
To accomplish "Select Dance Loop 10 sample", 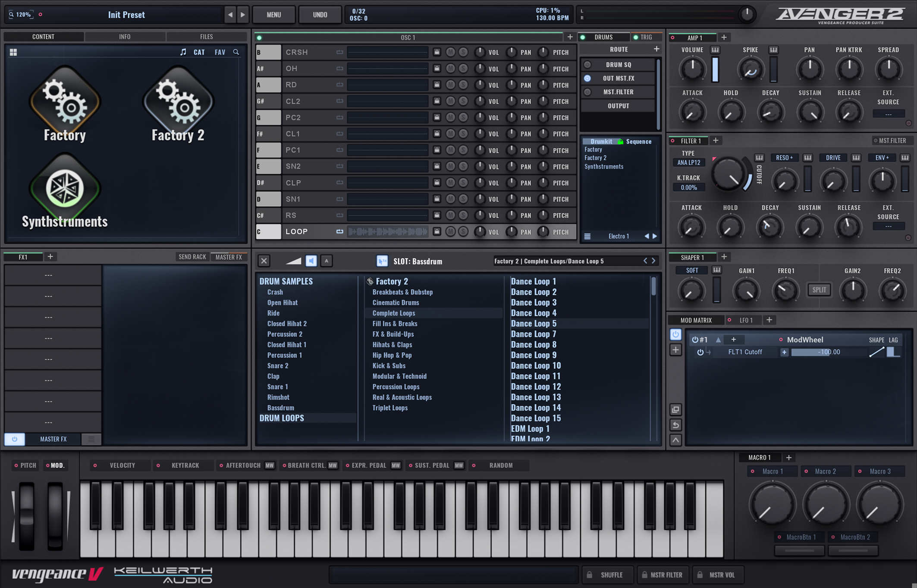I will point(536,366).
